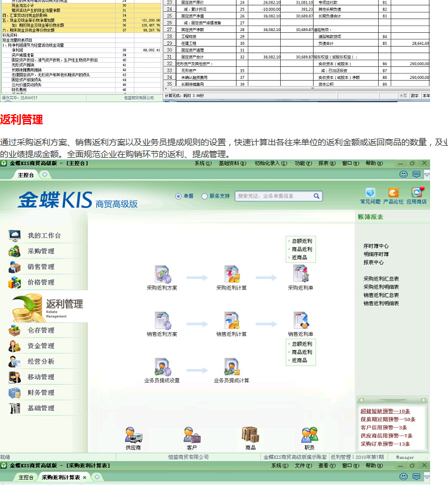This screenshot has height=485, width=448.
Task: Open 基础资料(B) menu
Action: tap(232, 163)
